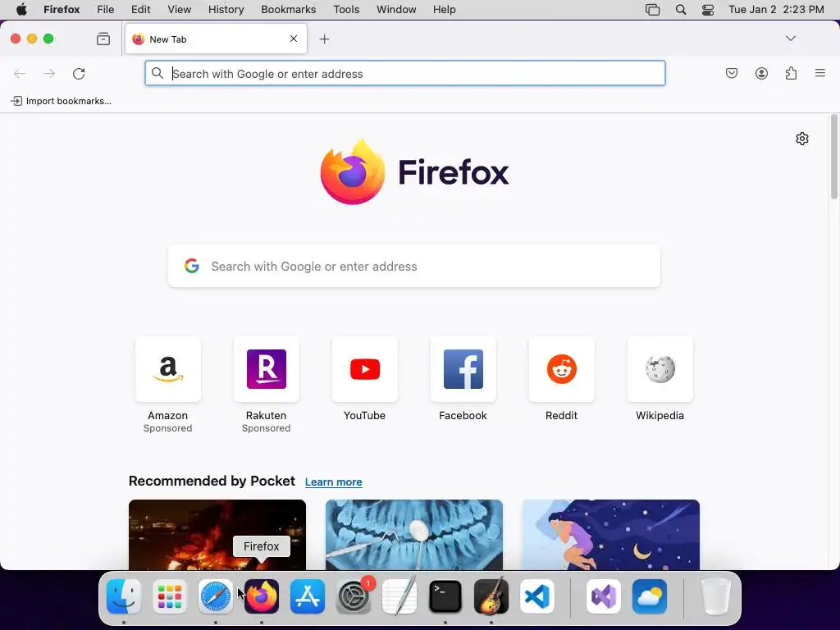Open Visual Studio from the Dock
Image resolution: width=840 pixels, height=630 pixels.
604,596
